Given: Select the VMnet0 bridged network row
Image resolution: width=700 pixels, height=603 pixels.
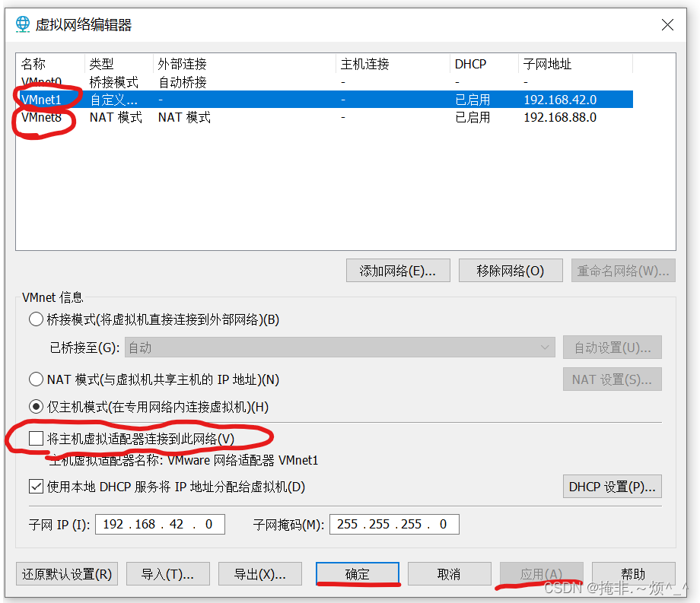Looking at the screenshot, I should (325, 82).
